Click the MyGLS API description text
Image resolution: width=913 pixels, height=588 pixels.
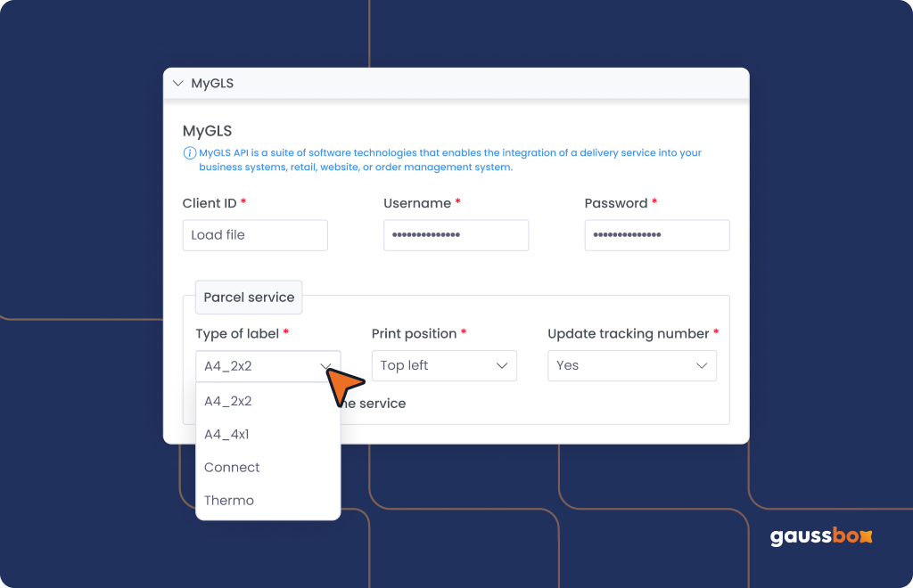[x=450, y=160]
